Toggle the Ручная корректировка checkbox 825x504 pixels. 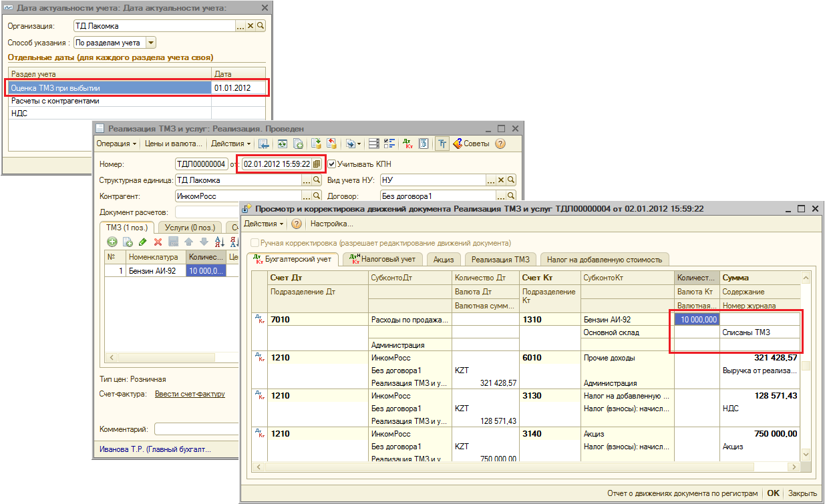coord(255,243)
